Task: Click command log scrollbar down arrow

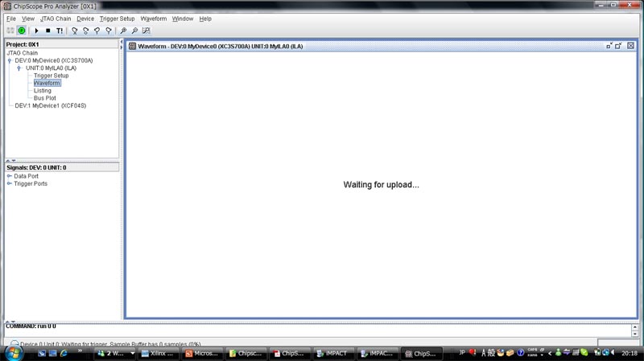Action: (x=635, y=334)
